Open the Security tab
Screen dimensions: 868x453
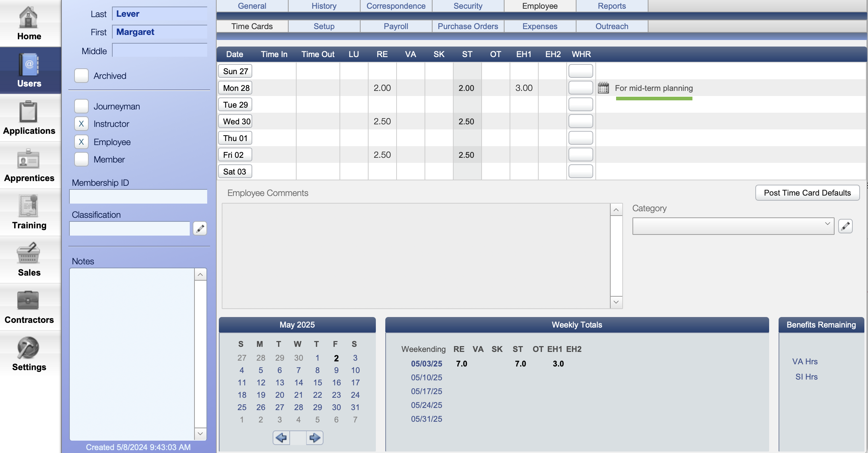click(468, 6)
